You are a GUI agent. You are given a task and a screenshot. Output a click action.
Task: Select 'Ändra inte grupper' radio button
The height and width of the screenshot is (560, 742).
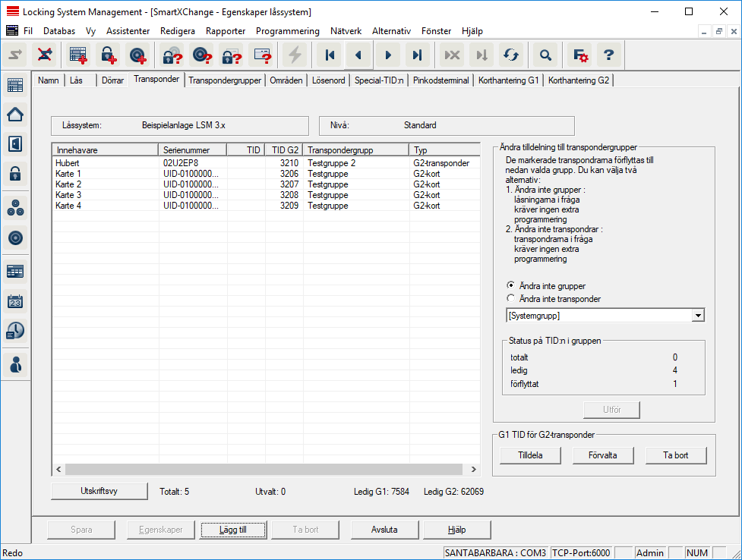pos(511,285)
